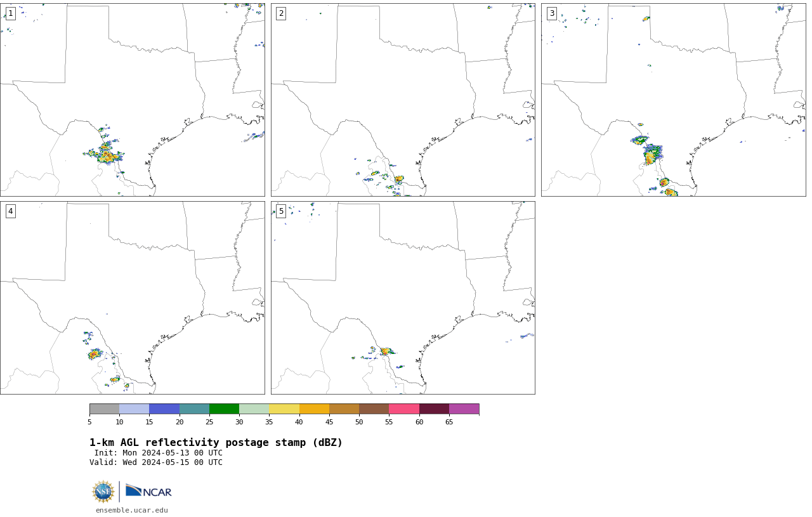Click the colorbar tick label 45

329,422
